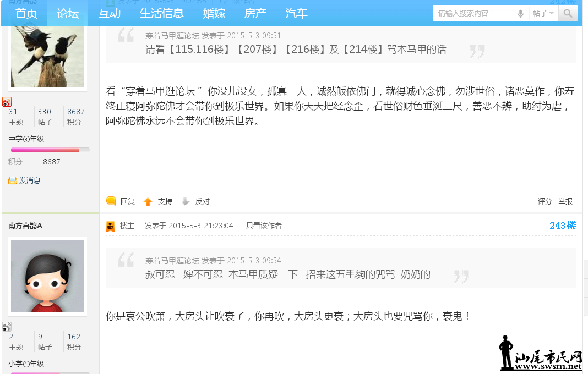The image size is (588, 374).
Task: Open the 互动 navigation tab
Action: pos(110,14)
